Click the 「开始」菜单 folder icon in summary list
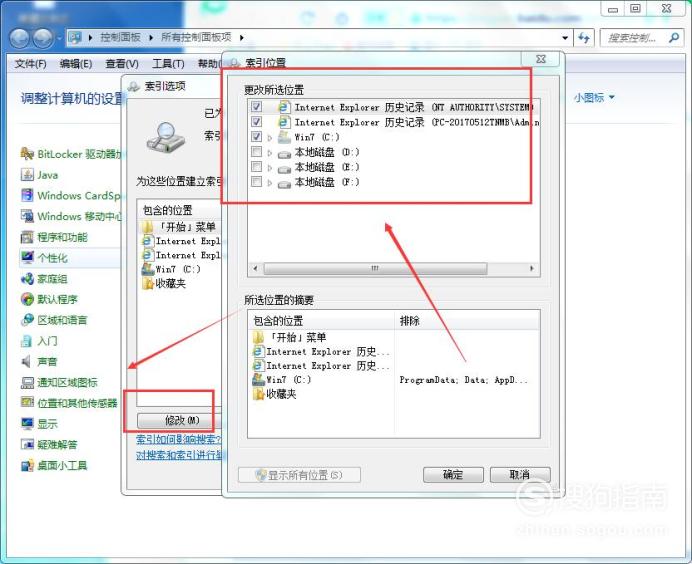Viewport: 692px width, 564px height. click(x=258, y=338)
